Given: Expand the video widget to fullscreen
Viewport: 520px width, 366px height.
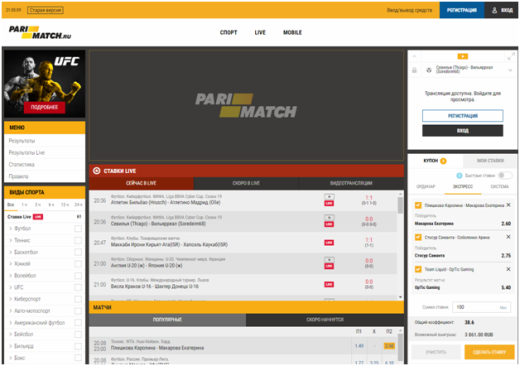Looking at the screenshot, I should pos(511,56).
